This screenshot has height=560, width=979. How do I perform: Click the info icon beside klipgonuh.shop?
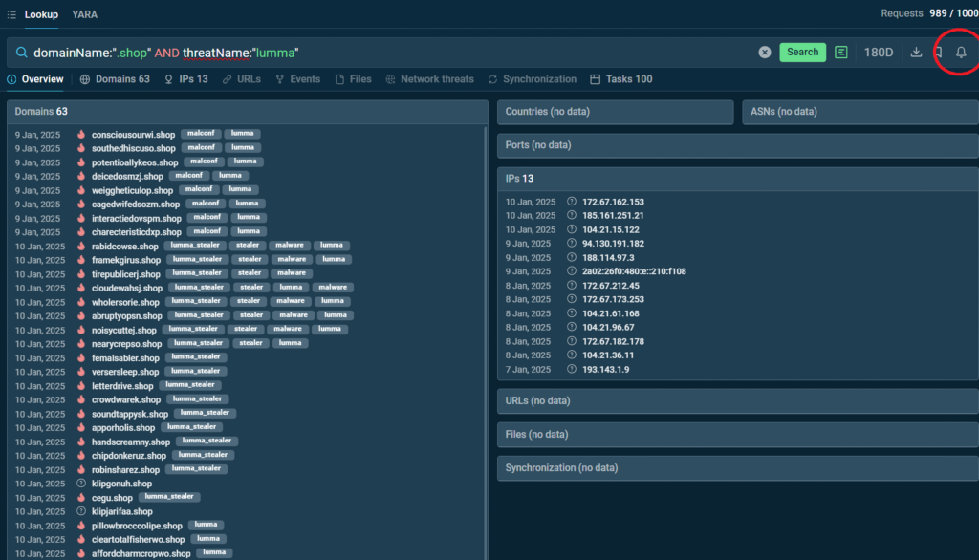click(x=81, y=484)
